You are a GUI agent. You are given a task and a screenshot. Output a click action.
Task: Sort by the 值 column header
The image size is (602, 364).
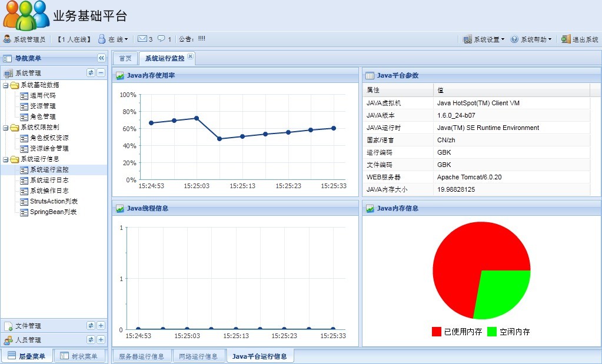pyautogui.click(x=511, y=90)
